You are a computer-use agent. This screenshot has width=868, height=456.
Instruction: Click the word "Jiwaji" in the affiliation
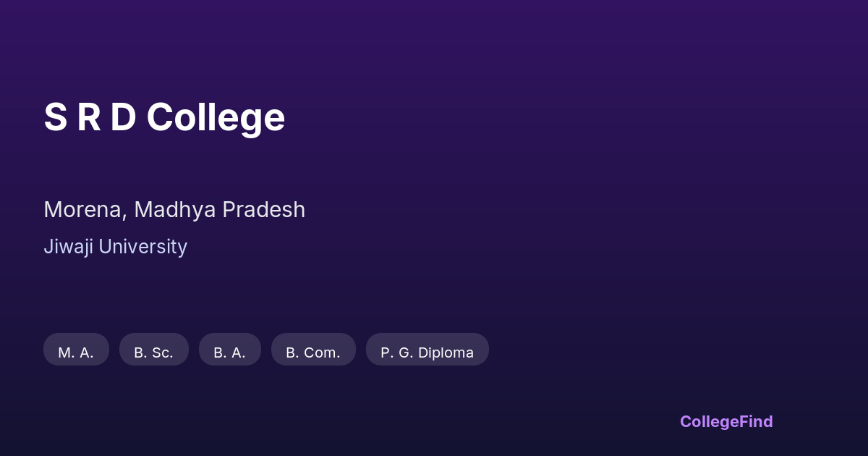[68, 247]
